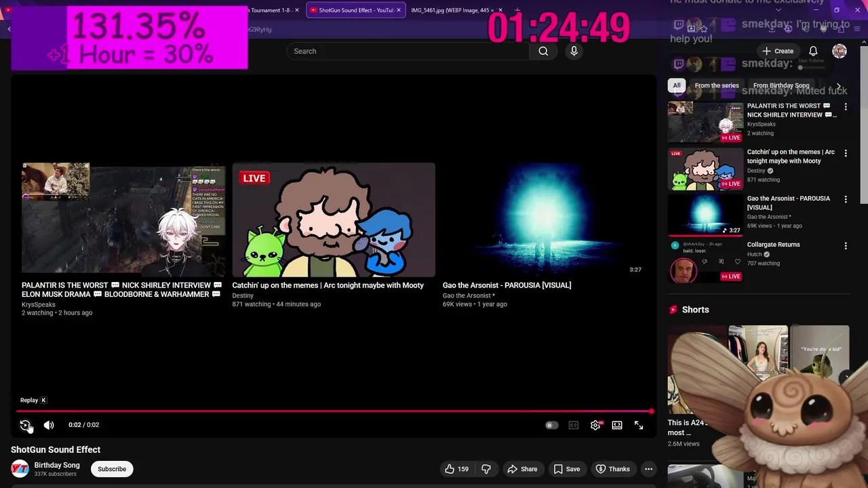Click KrysSpeaks channel name in endscreen
This screenshot has width=868, height=488.
[39, 305]
